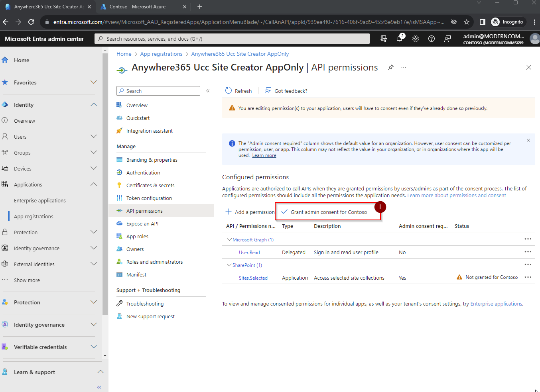
Task: Expand External Identities in navigation
Action: click(94, 264)
